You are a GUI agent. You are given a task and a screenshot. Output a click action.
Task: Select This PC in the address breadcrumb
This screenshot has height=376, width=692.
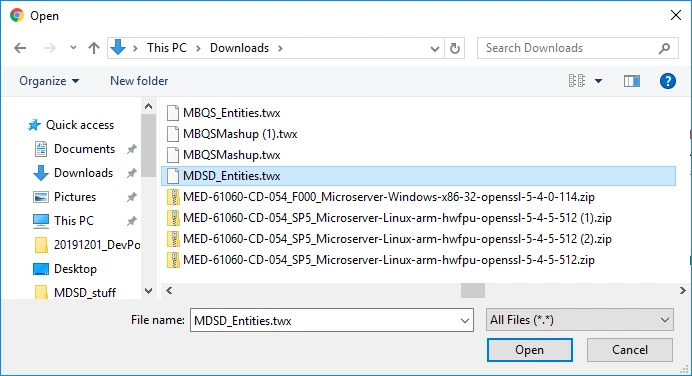pyautogui.click(x=167, y=48)
